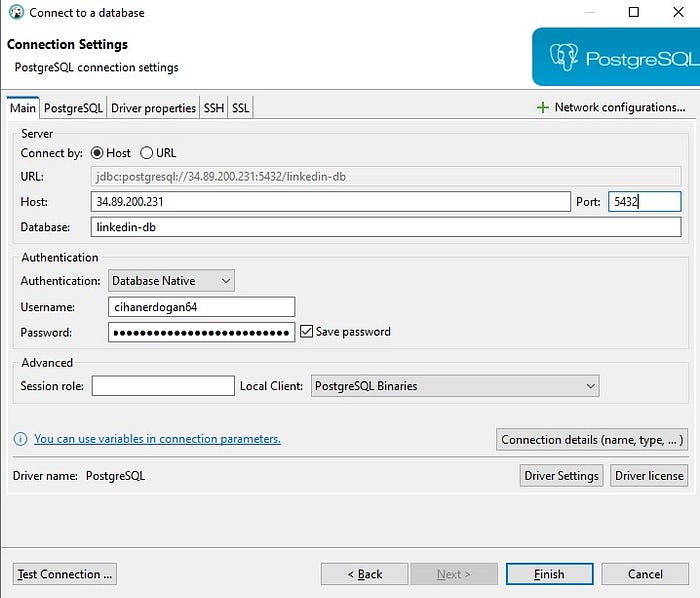The image size is (700, 598).
Task: Open Driver license
Action: (x=649, y=476)
